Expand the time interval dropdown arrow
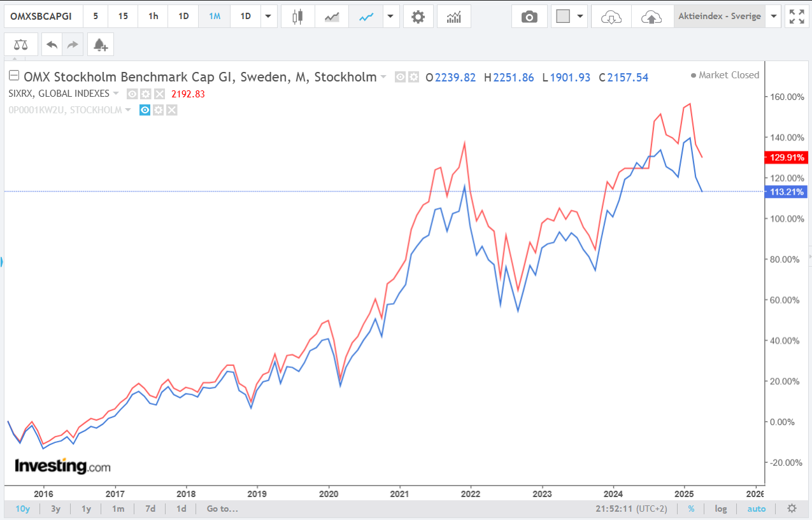The height and width of the screenshot is (520, 812). (268, 17)
